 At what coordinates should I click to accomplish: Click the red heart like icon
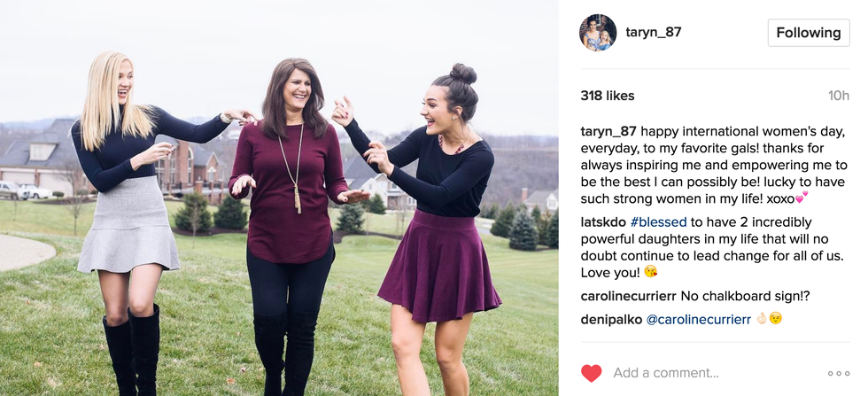pos(591,373)
